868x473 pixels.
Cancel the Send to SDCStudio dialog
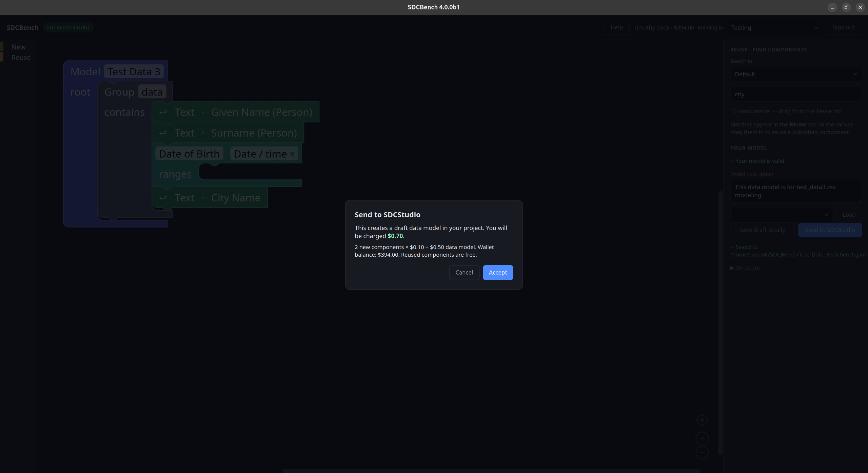pyautogui.click(x=464, y=273)
